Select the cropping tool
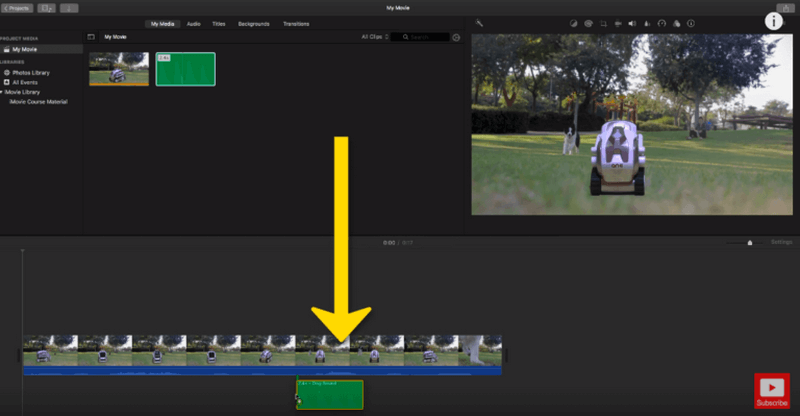 [603, 23]
